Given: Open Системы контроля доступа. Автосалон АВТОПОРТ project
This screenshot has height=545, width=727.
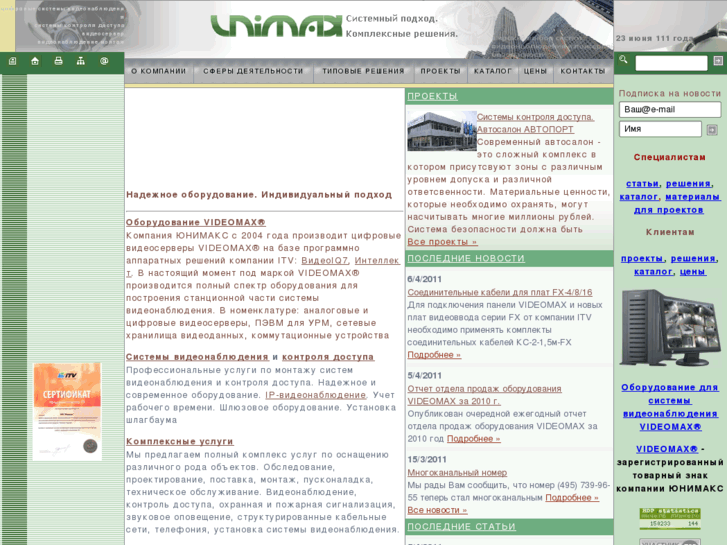Looking at the screenshot, I should pos(535,123).
